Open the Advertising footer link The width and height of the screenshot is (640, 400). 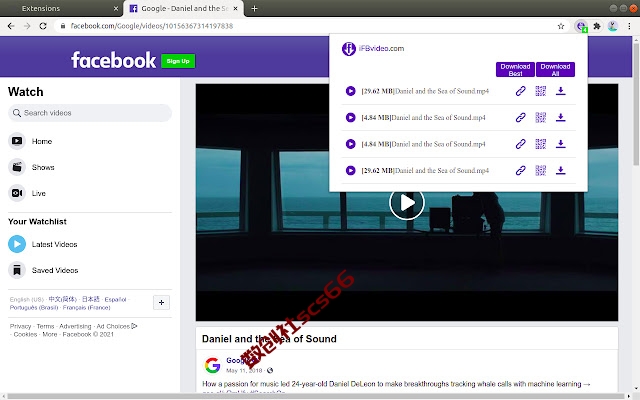click(75, 326)
